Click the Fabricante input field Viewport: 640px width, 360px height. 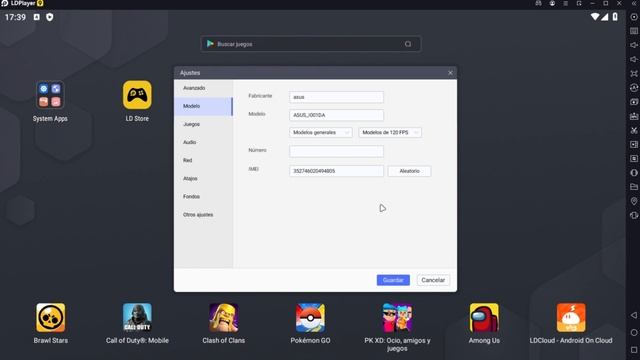pyautogui.click(x=336, y=97)
